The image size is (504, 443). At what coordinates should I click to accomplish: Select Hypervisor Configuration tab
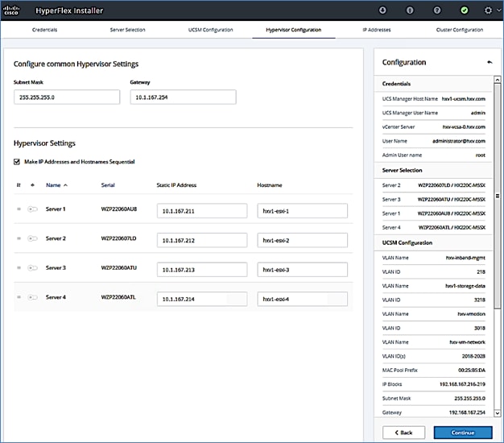pyautogui.click(x=294, y=30)
